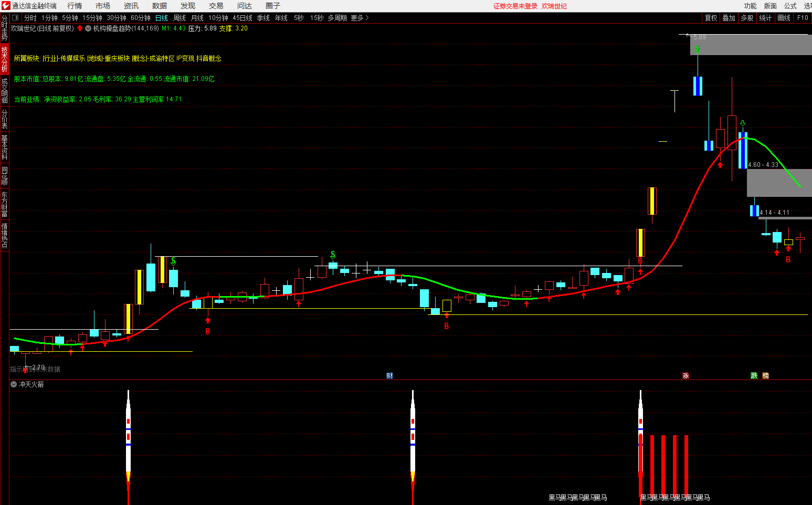The image size is (812, 505).
Task: Click the 财 info marker on timeline
Action: click(389, 375)
